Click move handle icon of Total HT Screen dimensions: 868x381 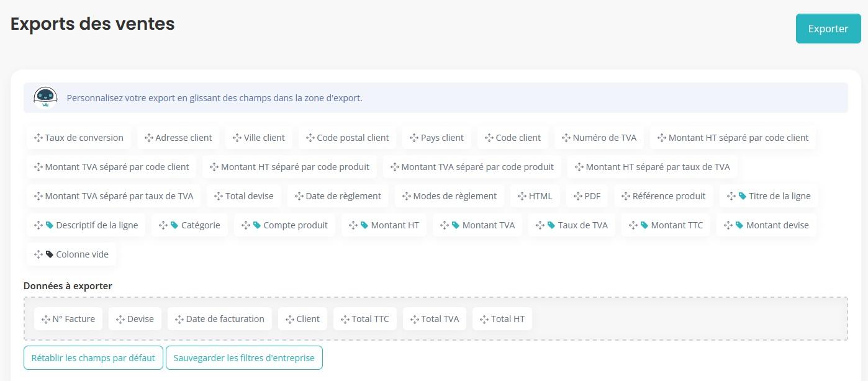pyautogui.click(x=484, y=319)
